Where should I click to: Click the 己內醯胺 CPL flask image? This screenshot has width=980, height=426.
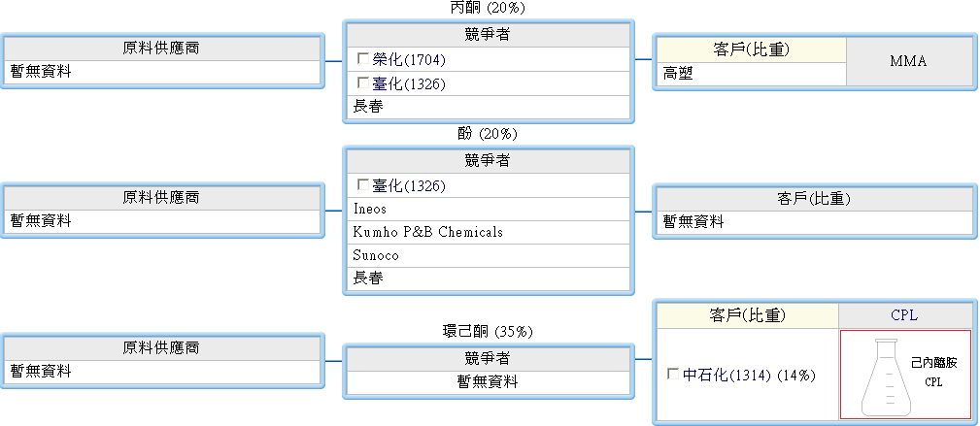(904, 374)
